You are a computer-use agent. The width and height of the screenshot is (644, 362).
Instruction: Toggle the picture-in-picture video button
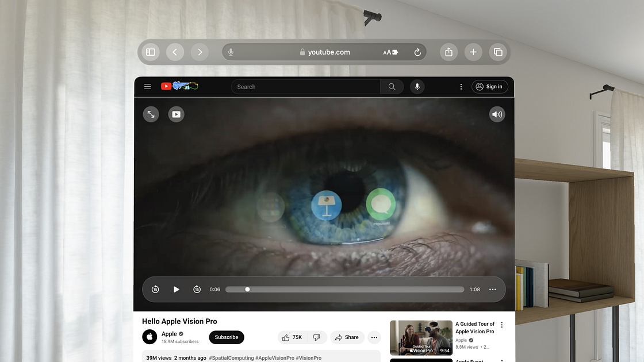click(x=176, y=114)
